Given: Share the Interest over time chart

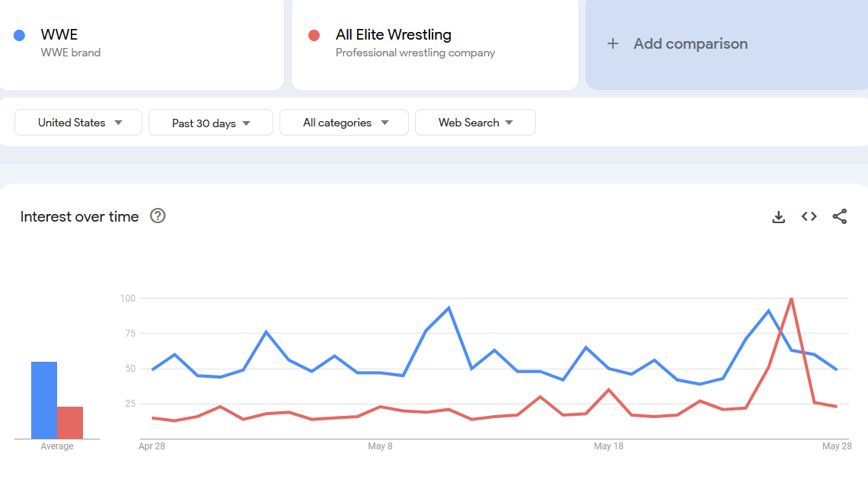Looking at the screenshot, I should [839, 217].
